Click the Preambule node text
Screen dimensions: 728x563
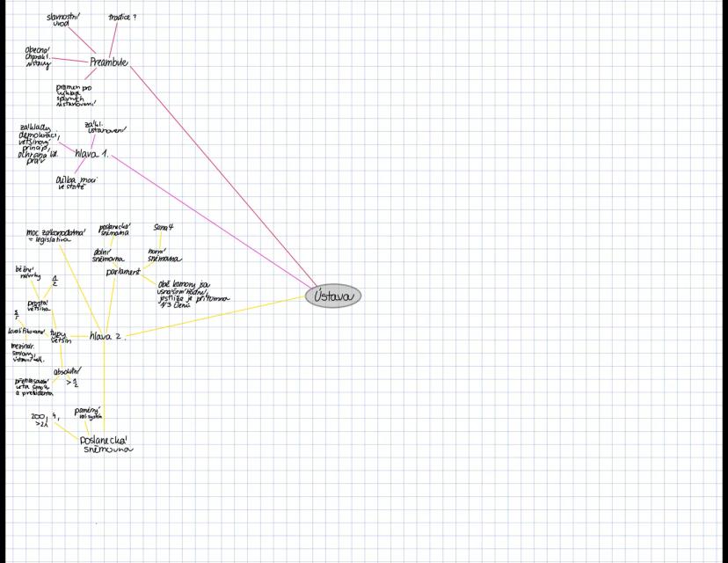point(108,62)
